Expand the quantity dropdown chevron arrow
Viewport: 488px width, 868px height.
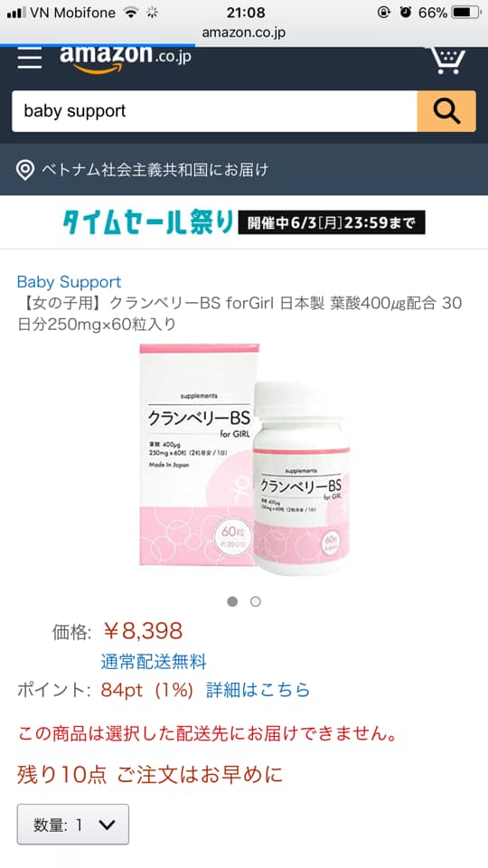click(107, 825)
